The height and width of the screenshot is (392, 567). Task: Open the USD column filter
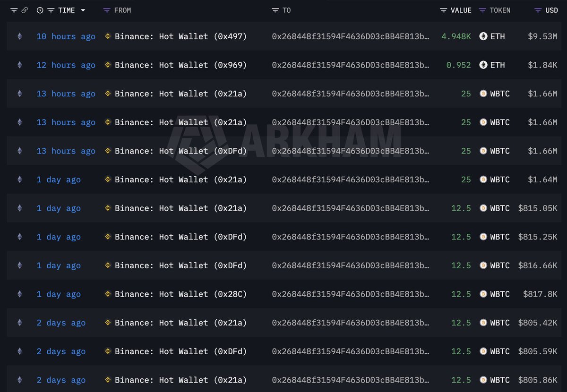point(538,10)
